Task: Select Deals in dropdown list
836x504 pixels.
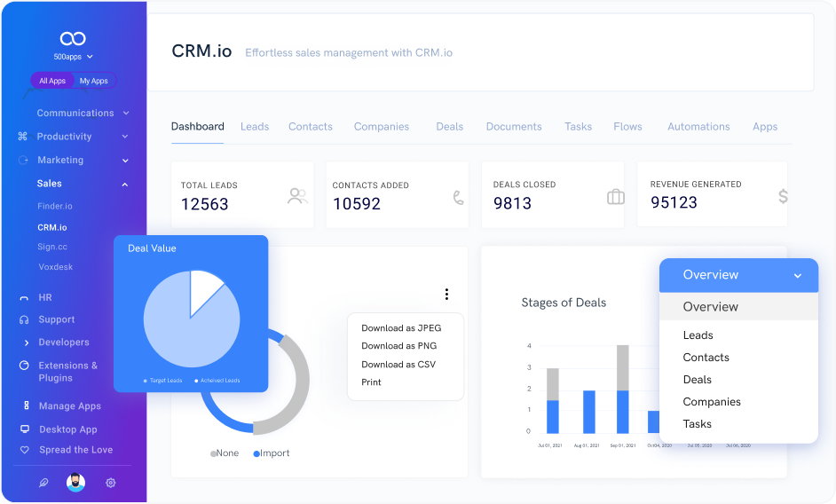Action: click(698, 379)
